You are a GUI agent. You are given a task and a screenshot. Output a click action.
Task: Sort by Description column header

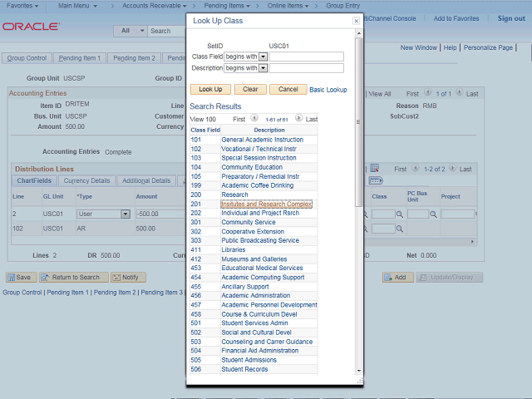coord(269,130)
